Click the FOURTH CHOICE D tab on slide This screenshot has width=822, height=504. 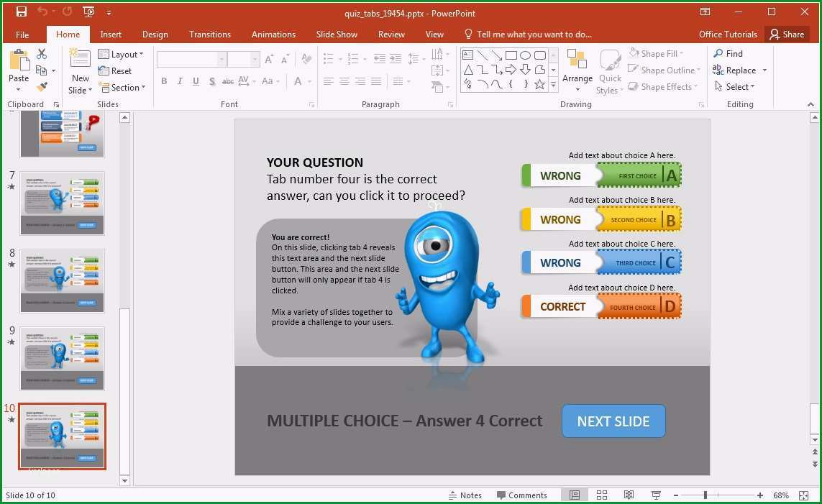[639, 306]
